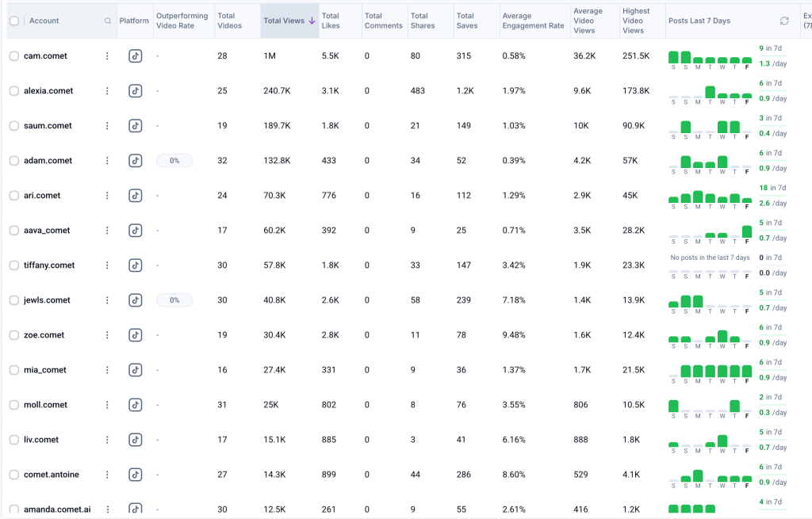Sort by Total Likes column header
Image resolution: width=812 pixels, height=519 pixels.
(330, 21)
